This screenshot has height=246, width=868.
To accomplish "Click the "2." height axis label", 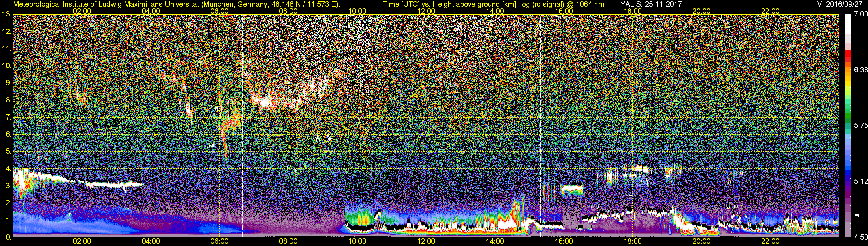I will [8, 203].
